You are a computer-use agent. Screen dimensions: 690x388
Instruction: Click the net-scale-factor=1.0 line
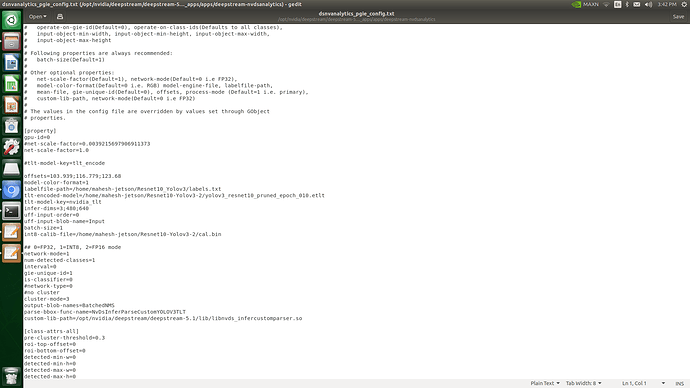(56, 150)
